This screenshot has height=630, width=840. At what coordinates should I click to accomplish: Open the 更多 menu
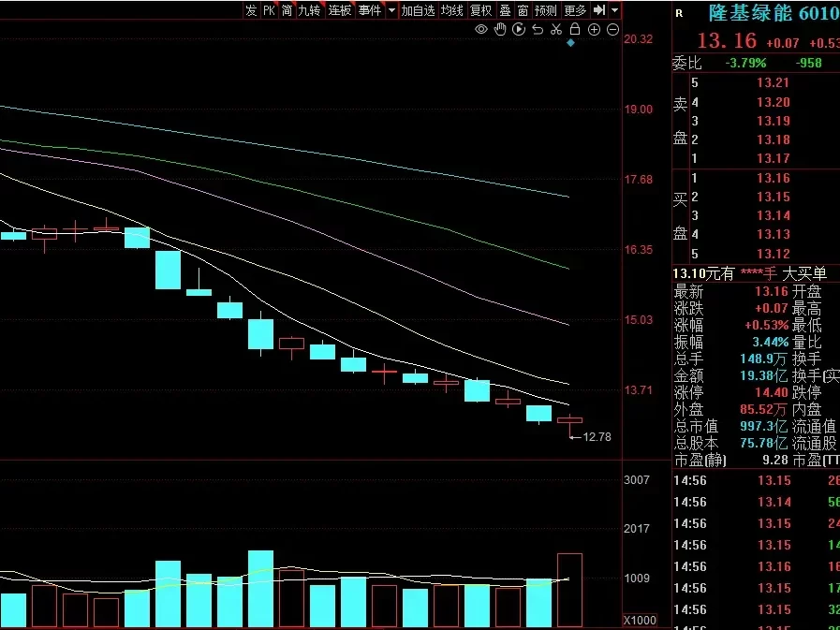click(x=575, y=10)
